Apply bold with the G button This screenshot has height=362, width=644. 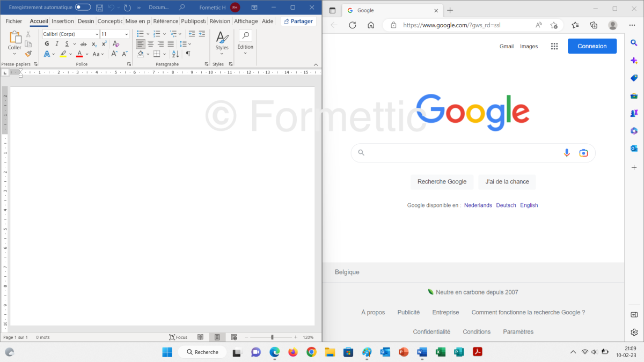click(x=47, y=44)
